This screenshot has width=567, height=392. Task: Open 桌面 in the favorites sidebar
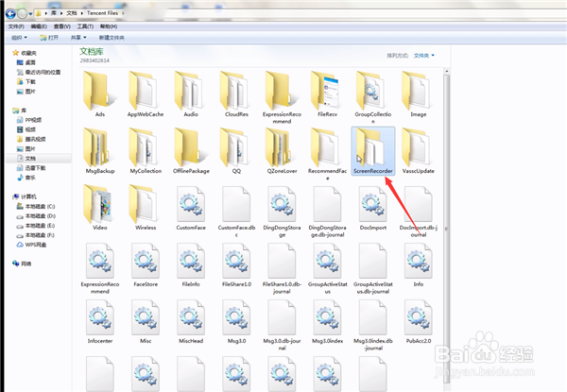(26, 62)
